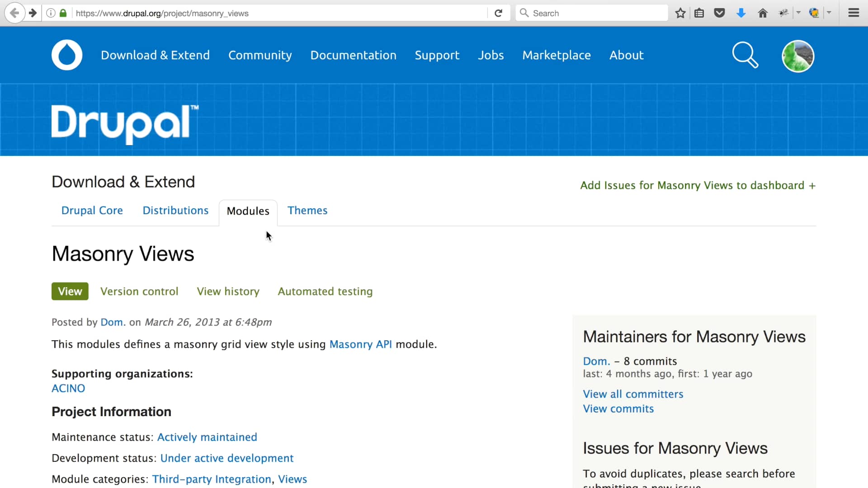Open the user profile avatar
868x488 pixels.
[x=797, y=56]
